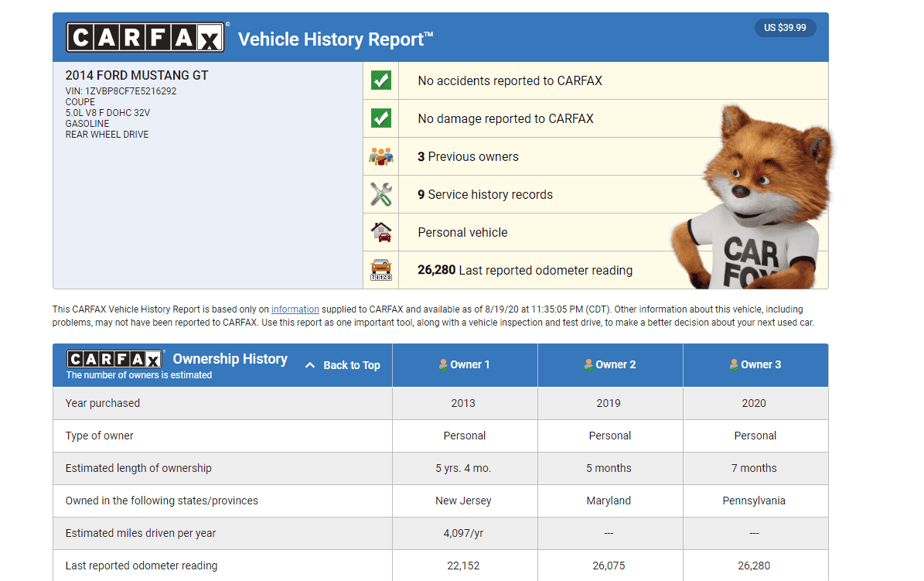Click the Owner 3 person icon
Screen dimensions: 924x581
pyautogui.click(x=734, y=364)
